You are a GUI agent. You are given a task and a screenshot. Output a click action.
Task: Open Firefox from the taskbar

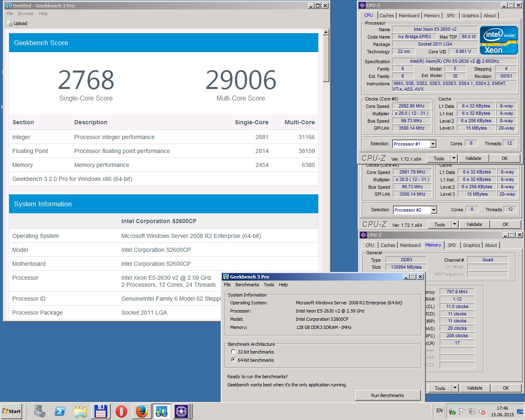click(142, 411)
